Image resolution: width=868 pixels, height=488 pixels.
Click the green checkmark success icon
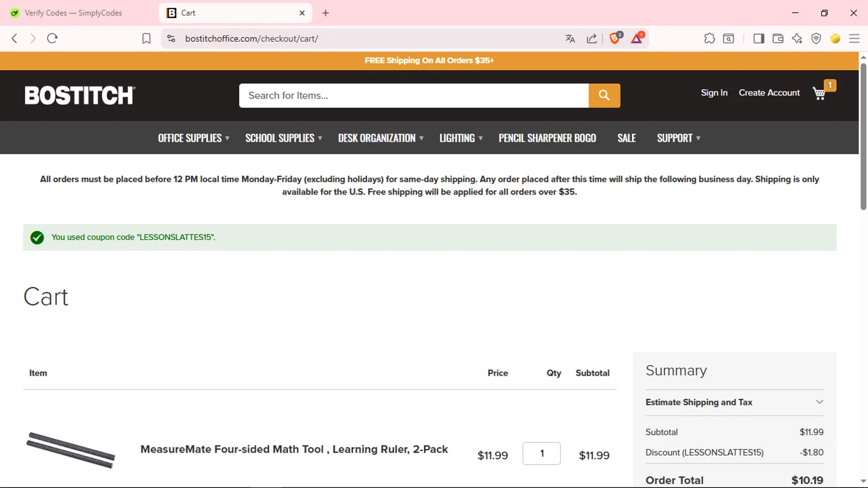pos(37,238)
